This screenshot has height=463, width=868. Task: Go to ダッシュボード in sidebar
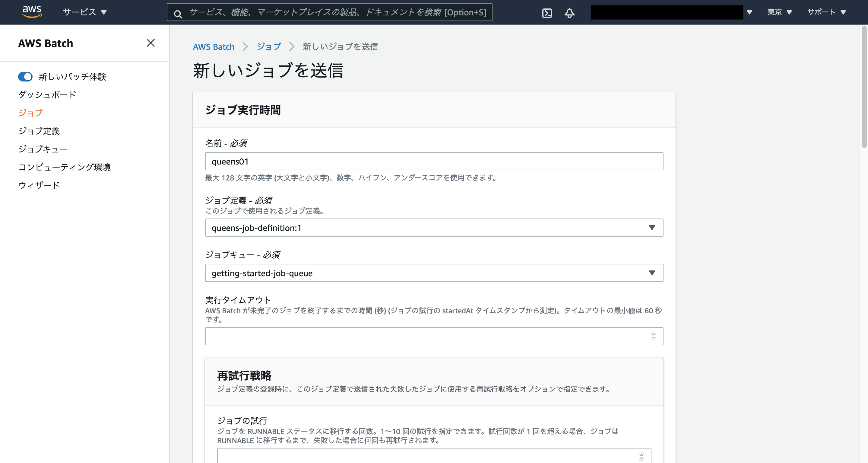(47, 95)
